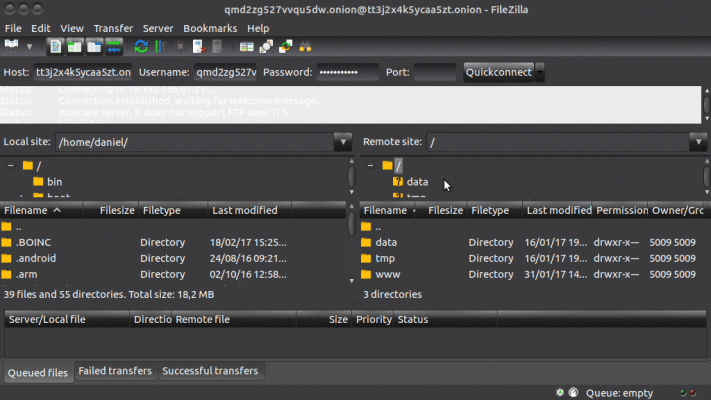The width and height of the screenshot is (711, 400).
Task: Switch to the Failed transfers tab
Action: pos(115,371)
